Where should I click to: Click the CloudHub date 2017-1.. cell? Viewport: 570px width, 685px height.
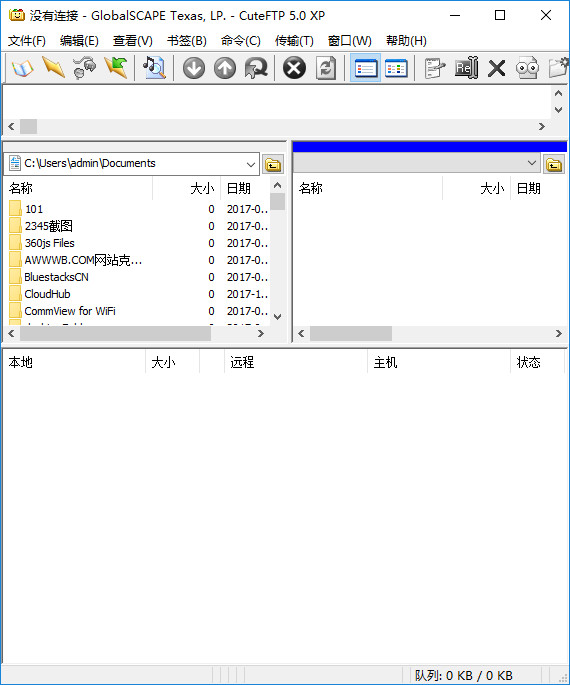point(247,294)
